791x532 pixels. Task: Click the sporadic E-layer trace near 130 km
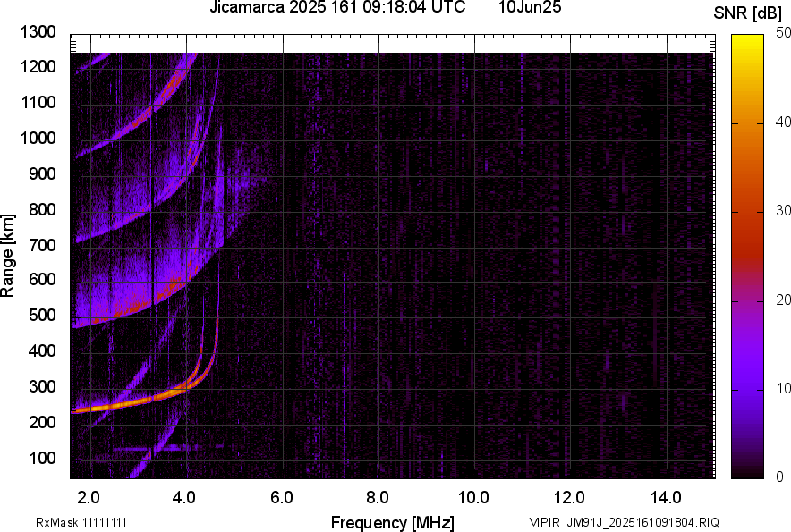tap(166, 447)
